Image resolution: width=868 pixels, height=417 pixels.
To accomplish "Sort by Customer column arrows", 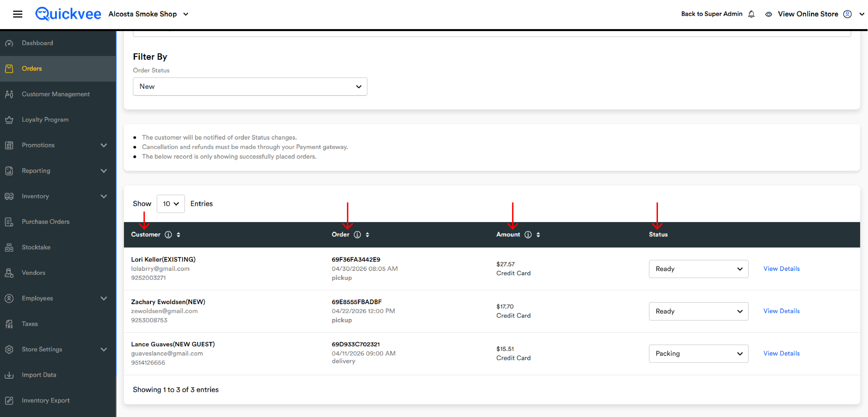I will pos(178,235).
